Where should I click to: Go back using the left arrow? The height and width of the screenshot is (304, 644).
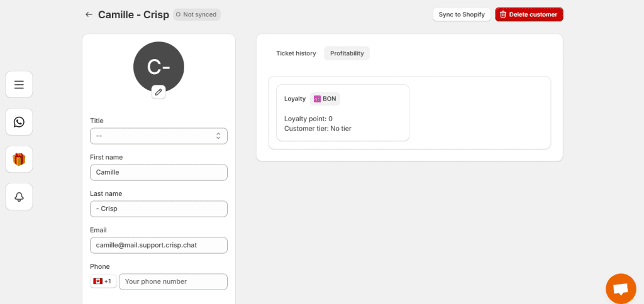click(x=89, y=15)
